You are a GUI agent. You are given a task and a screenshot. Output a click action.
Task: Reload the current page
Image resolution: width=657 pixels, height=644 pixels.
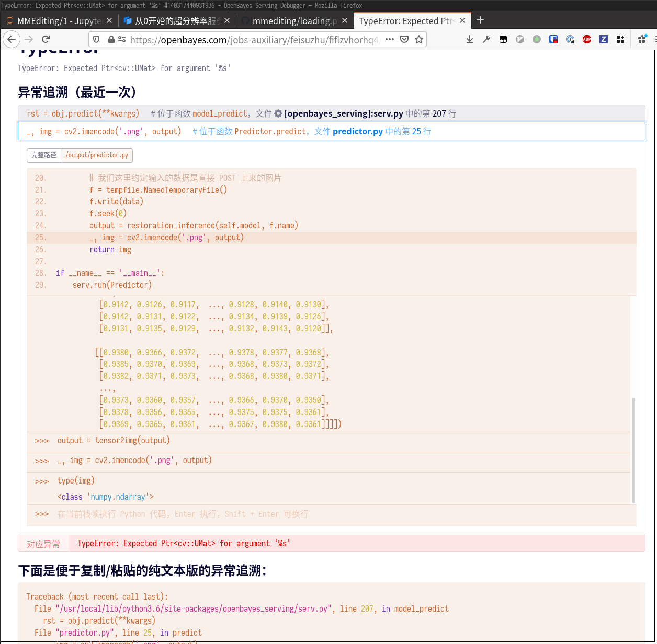(x=46, y=39)
